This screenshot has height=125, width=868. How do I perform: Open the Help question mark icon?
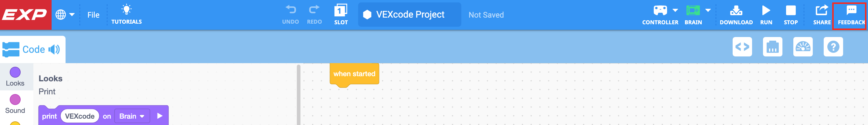pos(833,47)
